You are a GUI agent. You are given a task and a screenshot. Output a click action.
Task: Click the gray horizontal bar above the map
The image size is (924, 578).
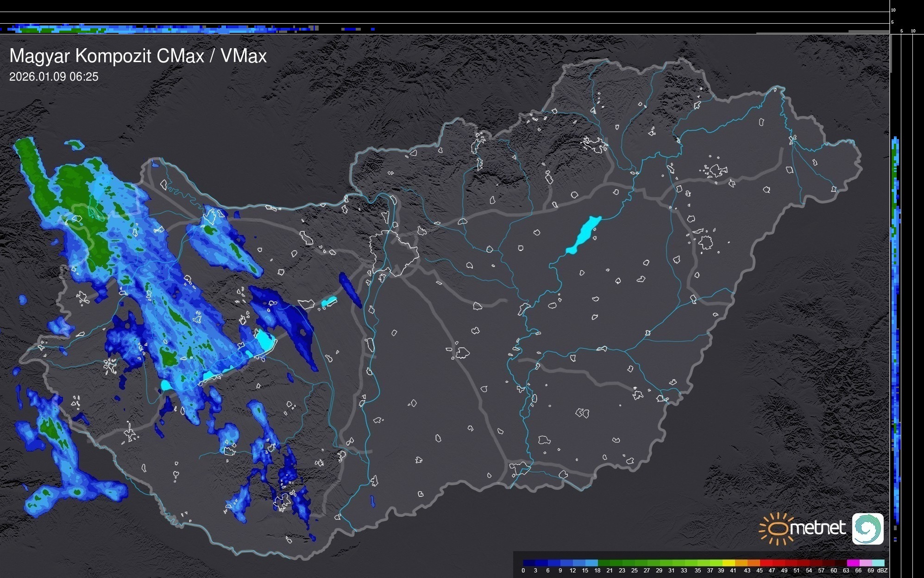tap(822, 32)
